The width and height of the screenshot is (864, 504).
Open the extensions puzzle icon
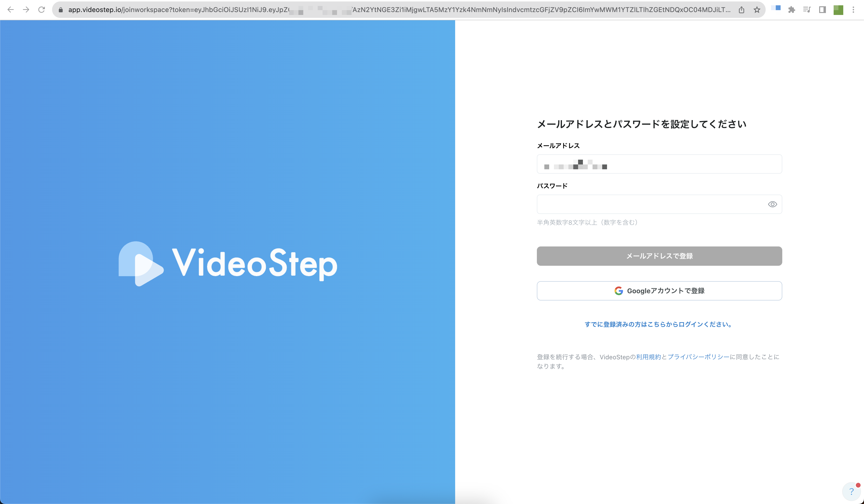791,10
